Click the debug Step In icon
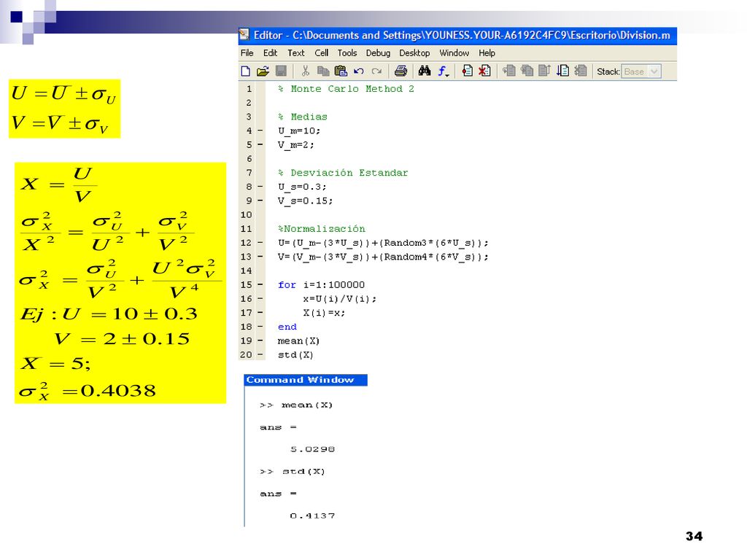747x560 pixels. click(527, 71)
